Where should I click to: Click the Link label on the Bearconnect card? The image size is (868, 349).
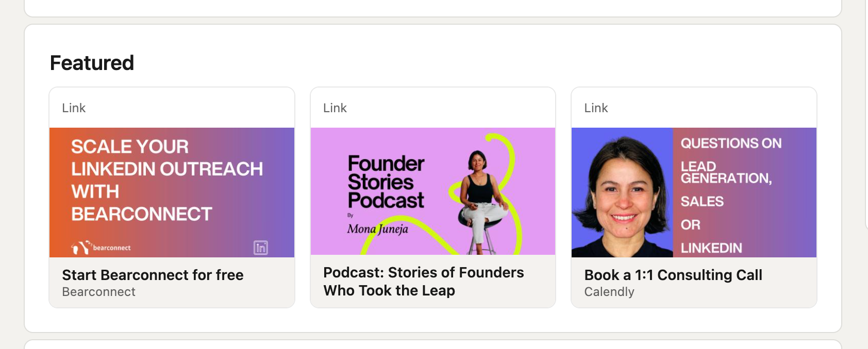tap(74, 108)
